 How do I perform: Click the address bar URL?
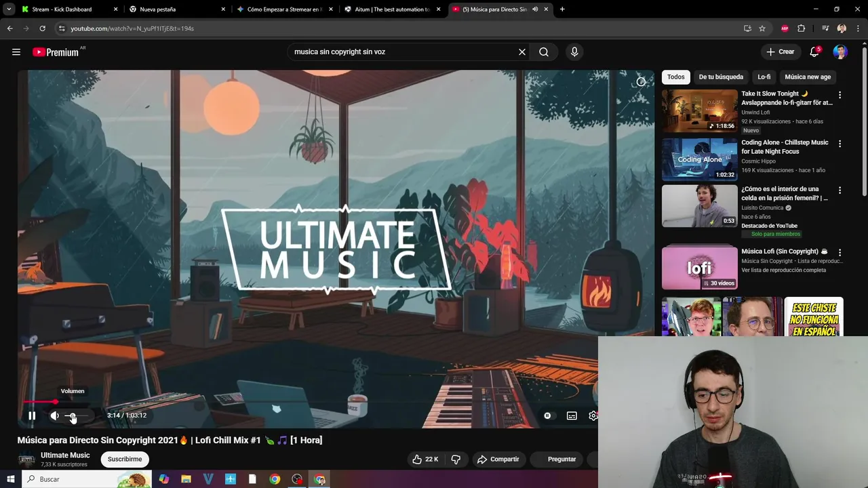[x=132, y=28]
